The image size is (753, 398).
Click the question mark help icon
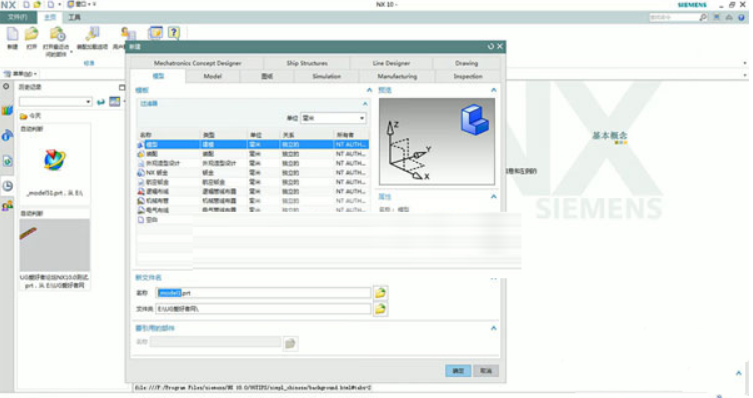pyautogui.click(x=174, y=33)
